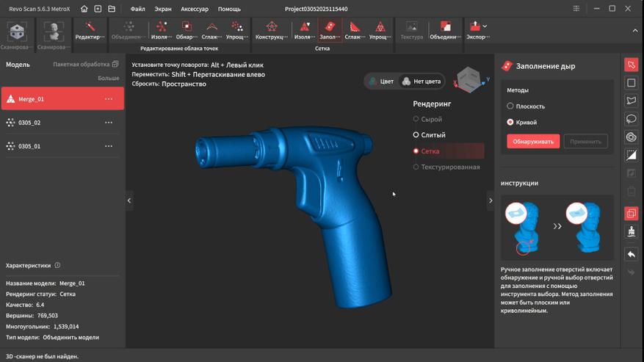Screen dimensions: 644x362
Task: Click the orientation cube view gizmo
Action: click(x=469, y=79)
